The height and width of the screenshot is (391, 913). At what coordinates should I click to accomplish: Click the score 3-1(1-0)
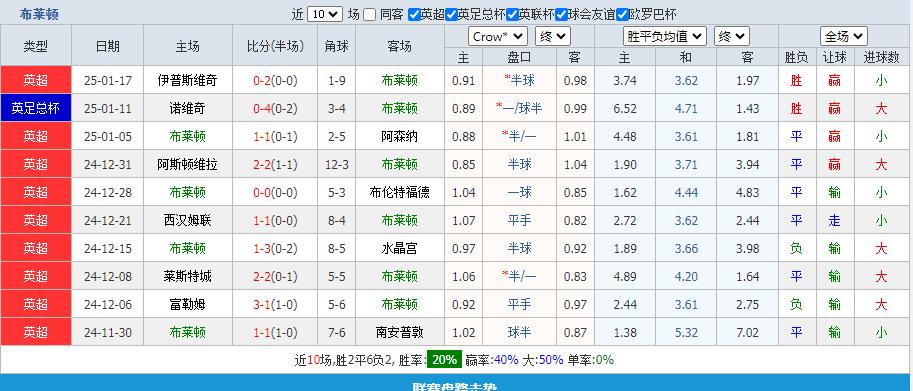point(275,304)
